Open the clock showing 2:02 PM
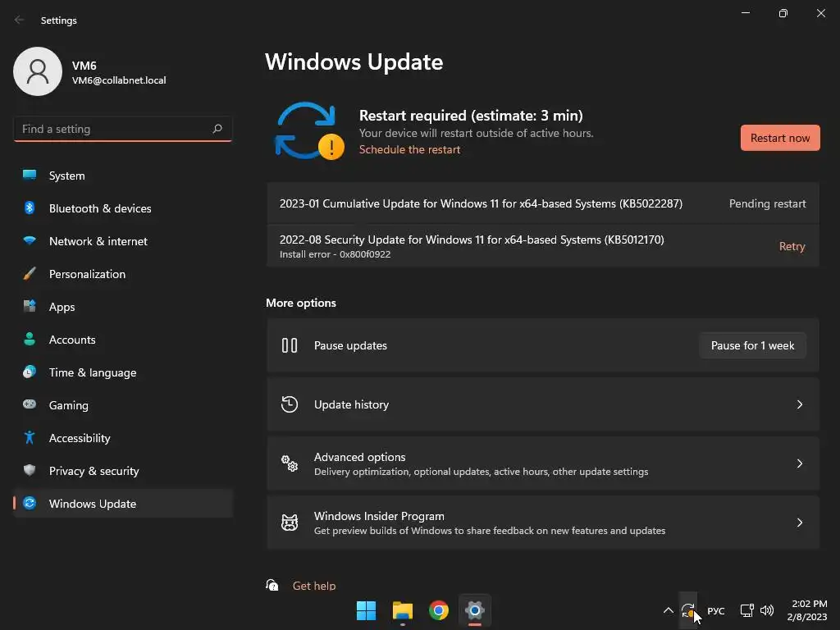Viewport: 840px width, 630px height. (x=807, y=610)
